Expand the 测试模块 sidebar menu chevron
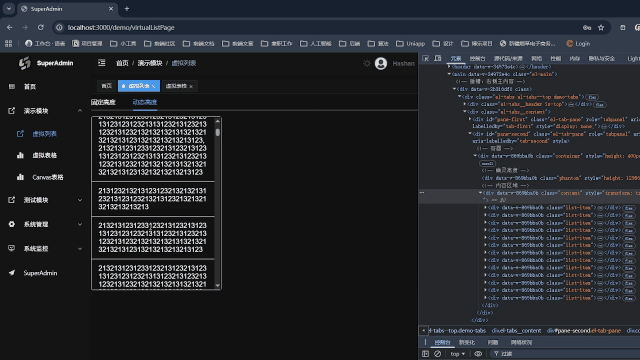The width and height of the screenshot is (640, 360). 80,200
